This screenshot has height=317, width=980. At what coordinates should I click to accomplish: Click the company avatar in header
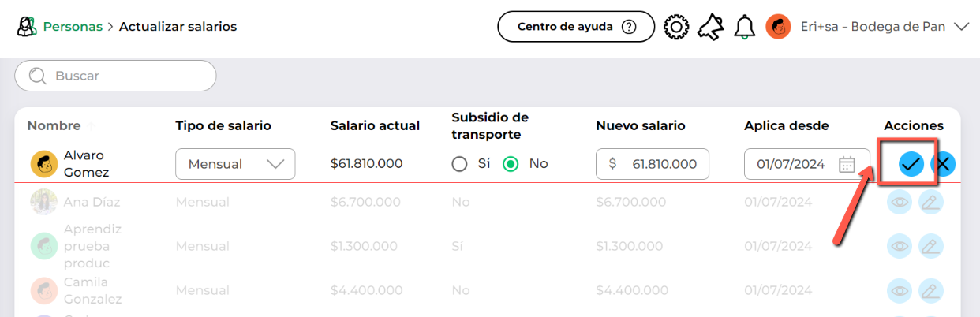[x=778, y=27]
